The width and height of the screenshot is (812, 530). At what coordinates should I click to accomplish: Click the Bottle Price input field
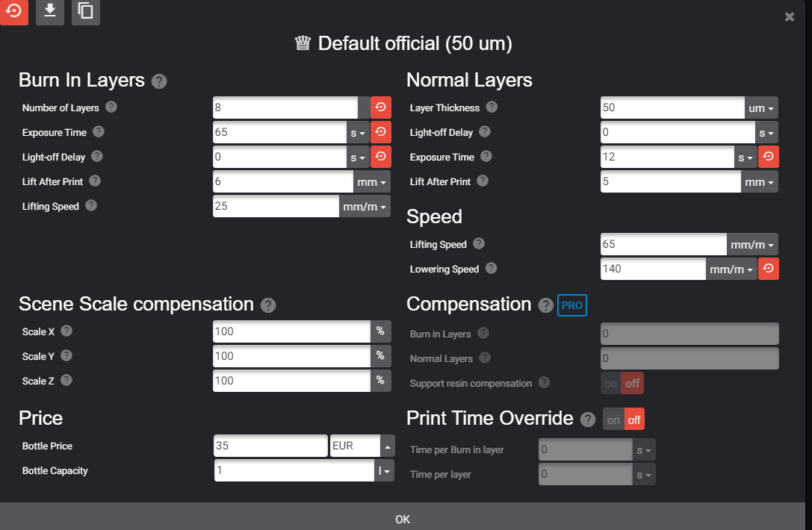[x=271, y=446]
